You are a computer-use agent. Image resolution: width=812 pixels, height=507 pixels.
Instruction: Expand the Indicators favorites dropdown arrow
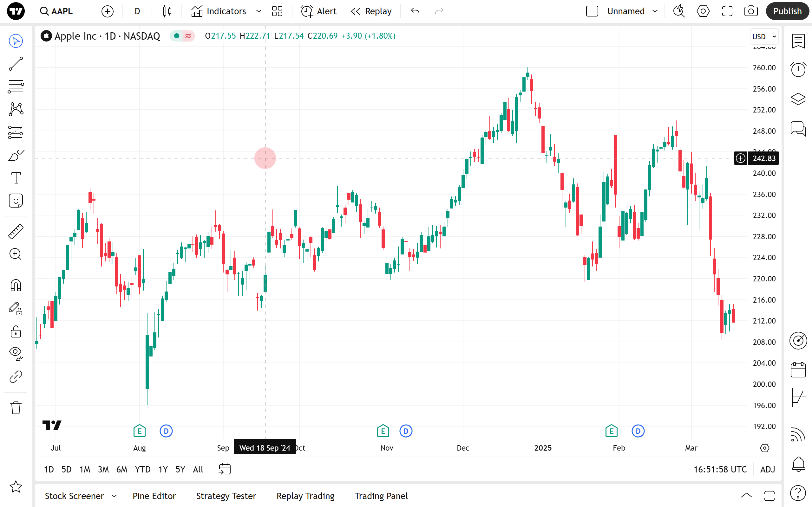click(259, 11)
